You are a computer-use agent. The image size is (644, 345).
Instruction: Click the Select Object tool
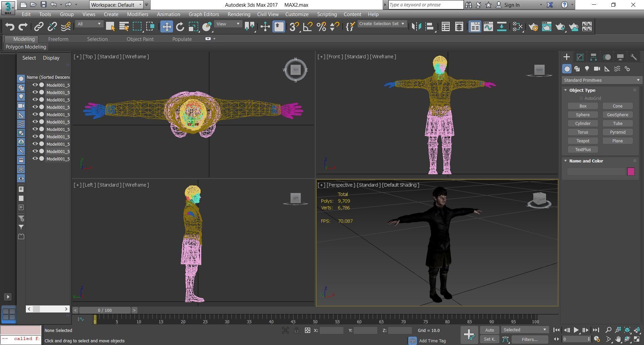[110, 26]
